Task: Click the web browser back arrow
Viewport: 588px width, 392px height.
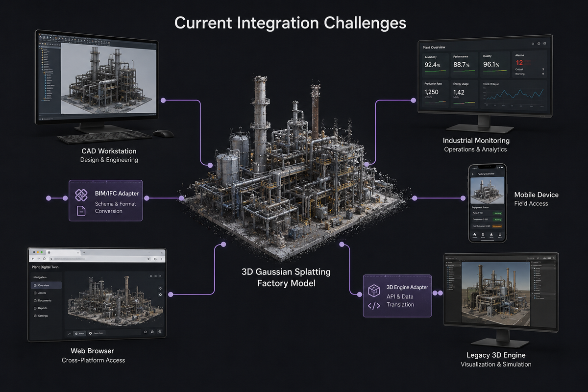Action: [33, 259]
